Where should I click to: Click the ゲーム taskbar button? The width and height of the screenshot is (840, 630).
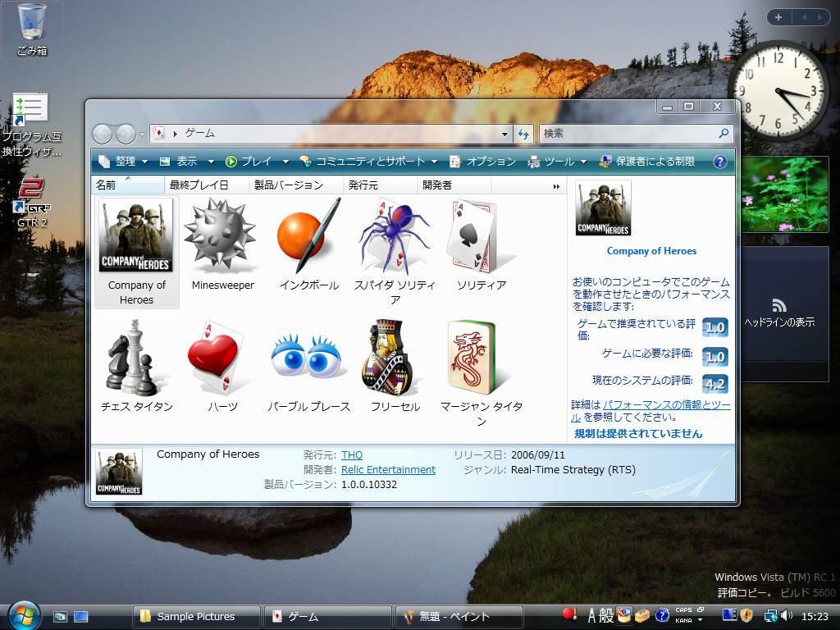(x=327, y=617)
